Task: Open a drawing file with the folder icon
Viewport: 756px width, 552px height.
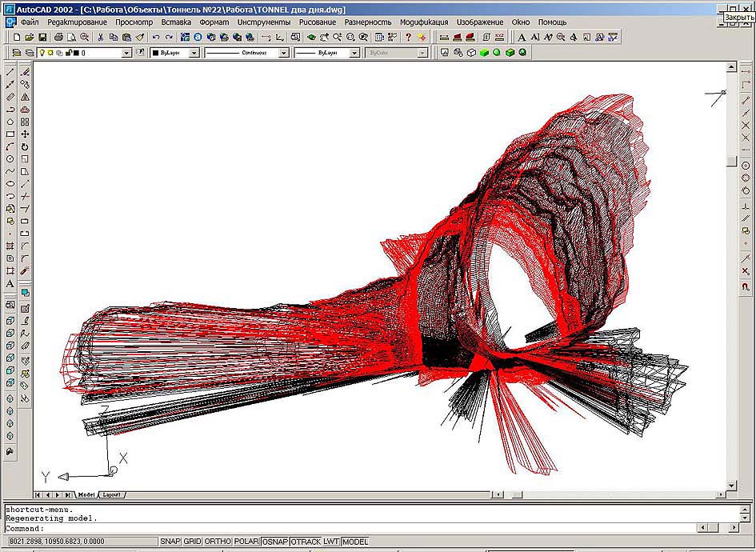Action: point(30,37)
